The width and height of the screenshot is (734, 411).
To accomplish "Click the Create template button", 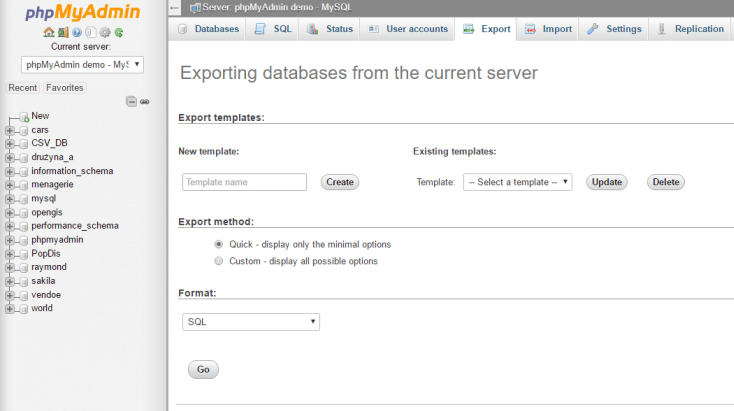I will [340, 182].
